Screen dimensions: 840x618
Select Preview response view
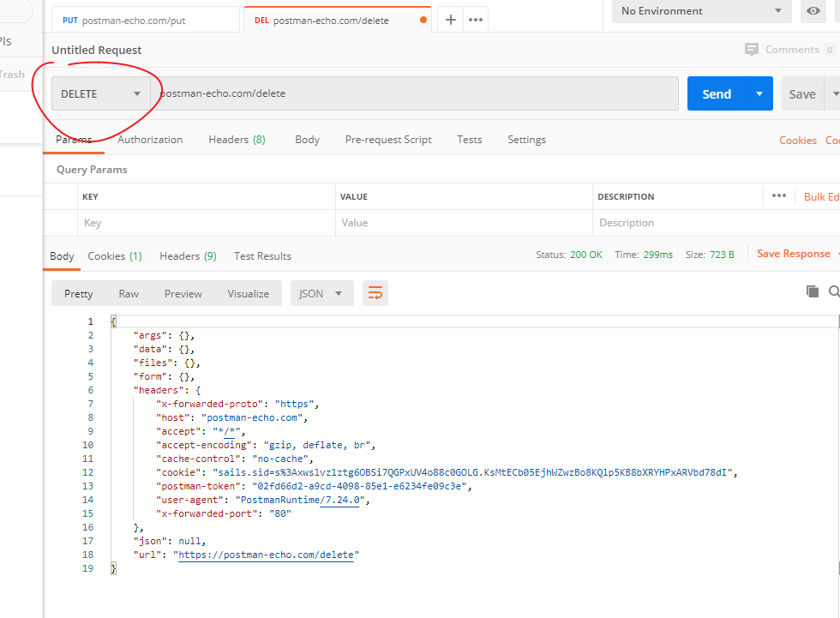point(183,293)
